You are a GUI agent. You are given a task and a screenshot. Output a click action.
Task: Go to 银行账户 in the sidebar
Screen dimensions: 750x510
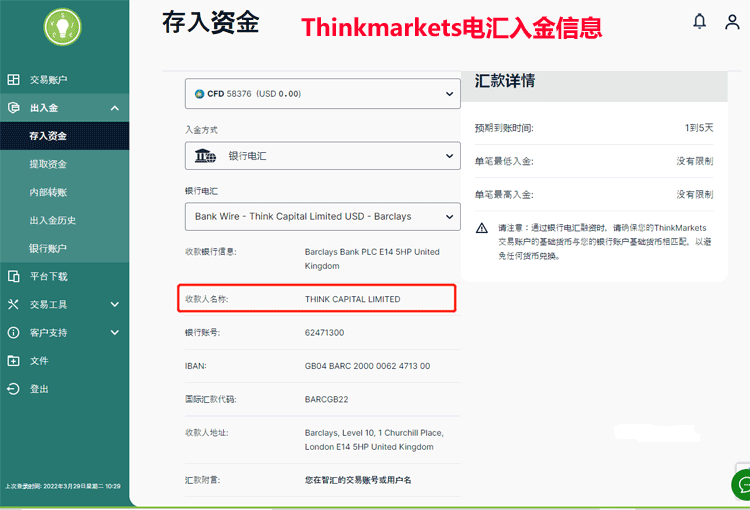[48, 248]
